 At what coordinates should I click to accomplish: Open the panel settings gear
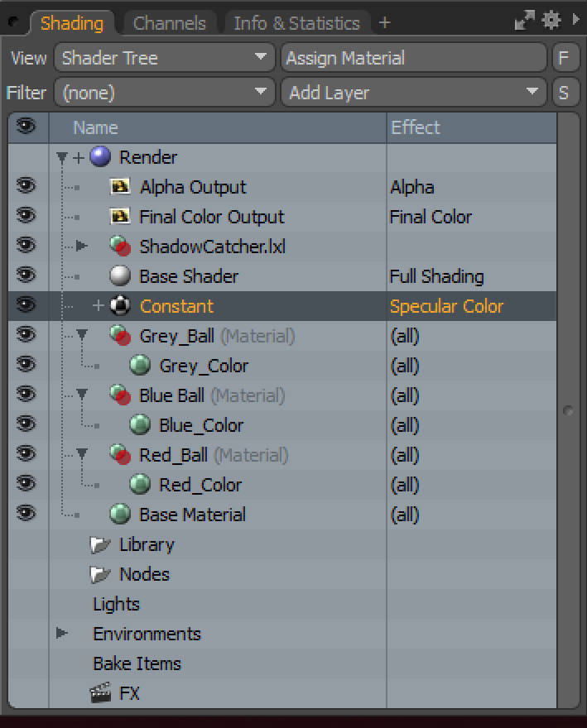pyautogui.click(x=551, y=20)
